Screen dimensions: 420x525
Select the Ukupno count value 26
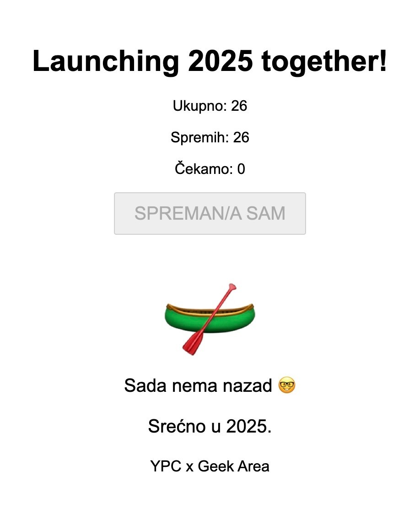pos(239,106)
